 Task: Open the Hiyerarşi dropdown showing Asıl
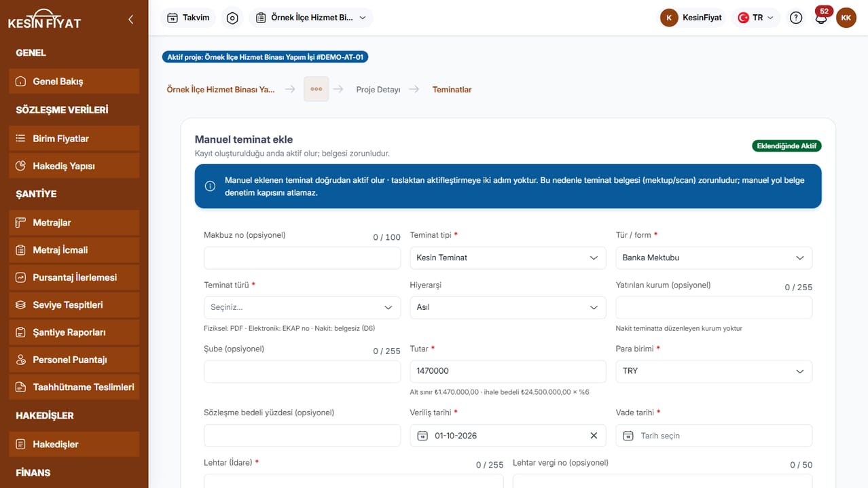(508, 307)
